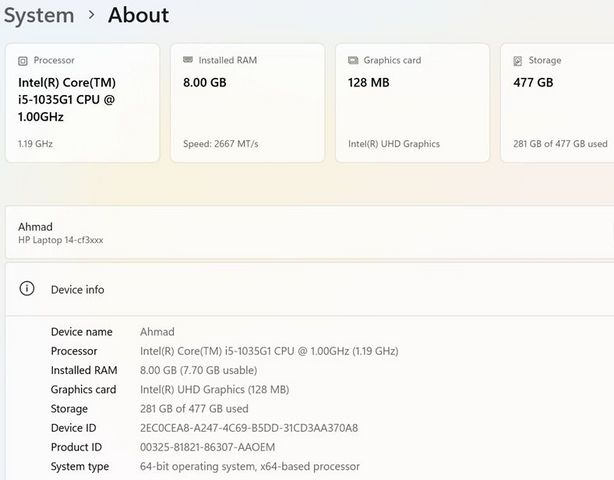Click the Graphics card icon
The image size is (614, 480).
pyautogui.click(x=353, y=60)
